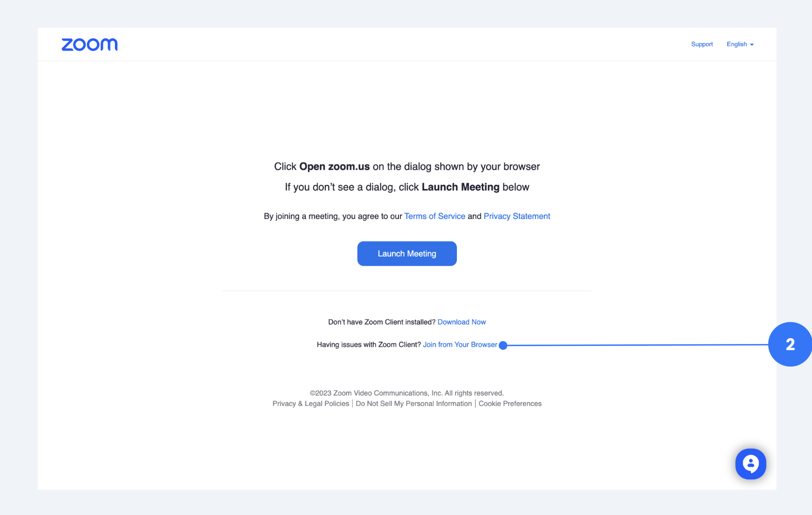Click Do Not Sell My Personal Information
The height and width of the screenshot is (515, 812).
(413, 404)
